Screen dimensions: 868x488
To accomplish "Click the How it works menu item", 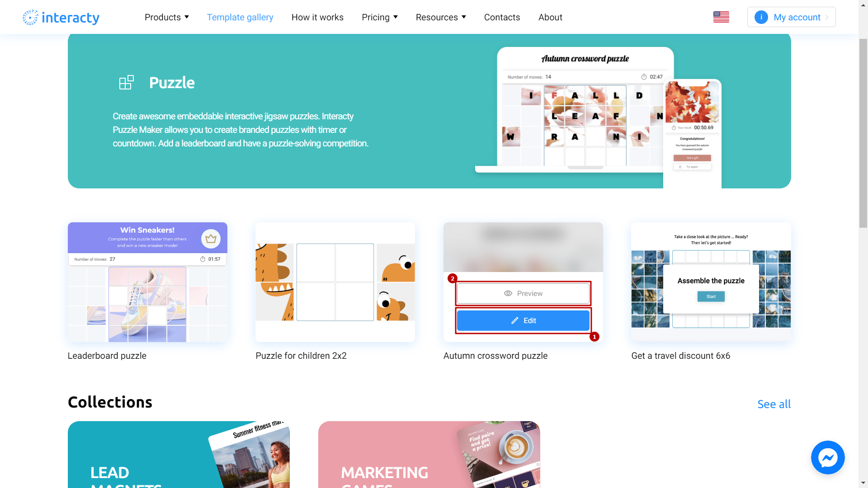I will (x=318, y=17).
